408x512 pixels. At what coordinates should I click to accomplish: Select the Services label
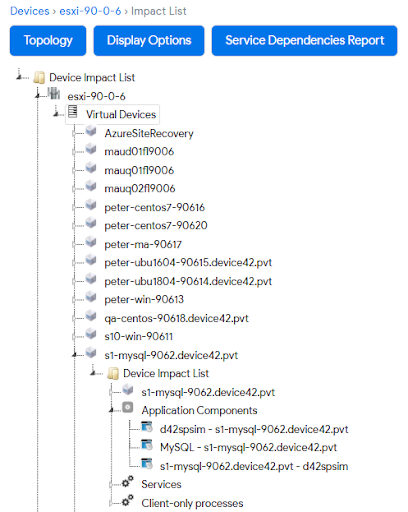click(161, 484)
